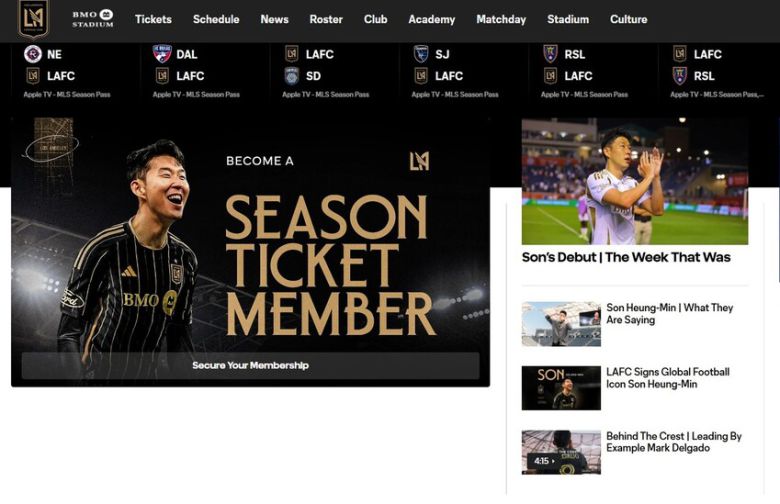
Task: Click the New England Revolution team crest
Action: coord(33,54)
